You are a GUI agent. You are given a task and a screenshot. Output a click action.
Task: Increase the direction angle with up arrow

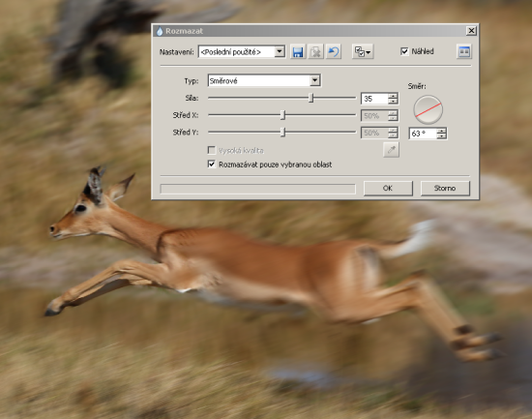tap(441, 131)
